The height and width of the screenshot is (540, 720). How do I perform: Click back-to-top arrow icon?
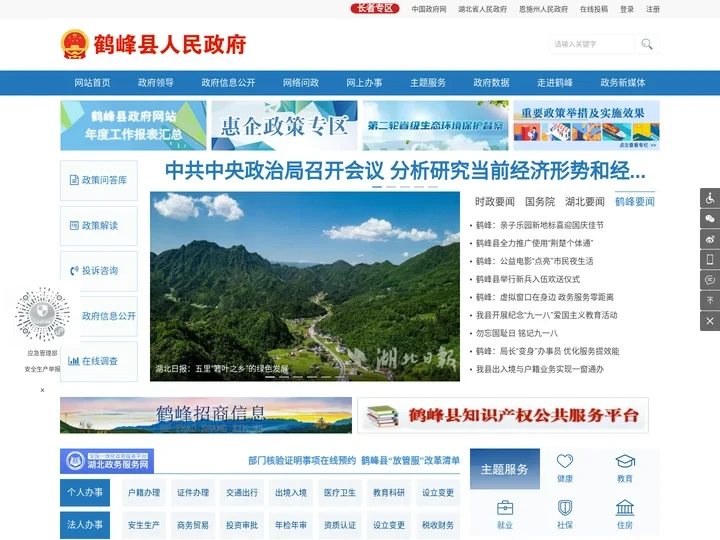coord(710,300)
